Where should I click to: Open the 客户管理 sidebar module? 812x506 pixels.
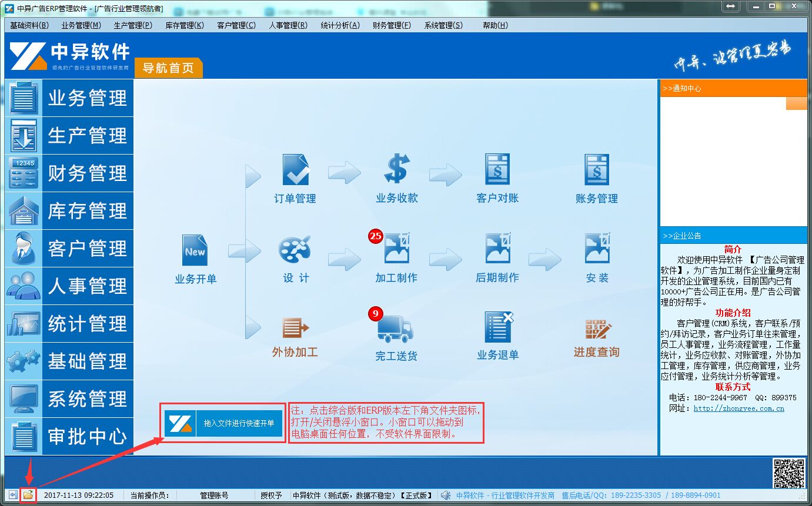[x=69, y=248]
